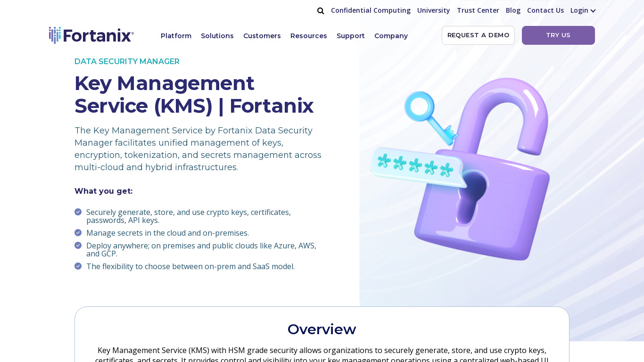The height and width of the screenshot is (362, 644).
Task: Click the padlock and key illustration
Action: (x=461, y=169)
